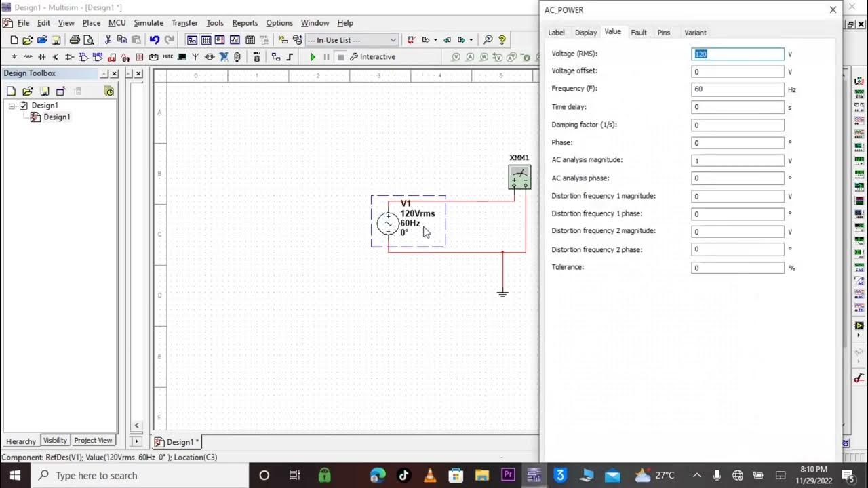Click the Copy icon in toolbar

click(122, 40)
